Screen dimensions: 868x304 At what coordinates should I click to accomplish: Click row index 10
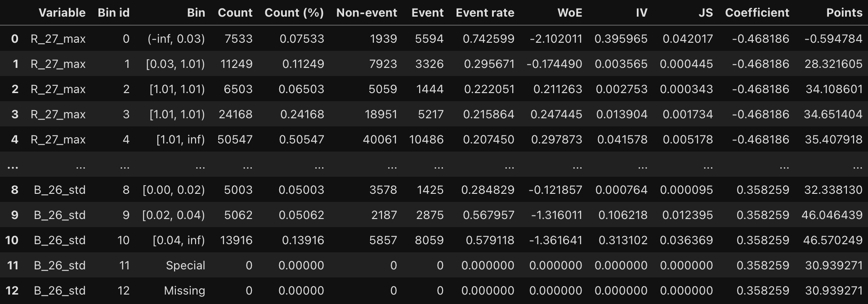12,240
